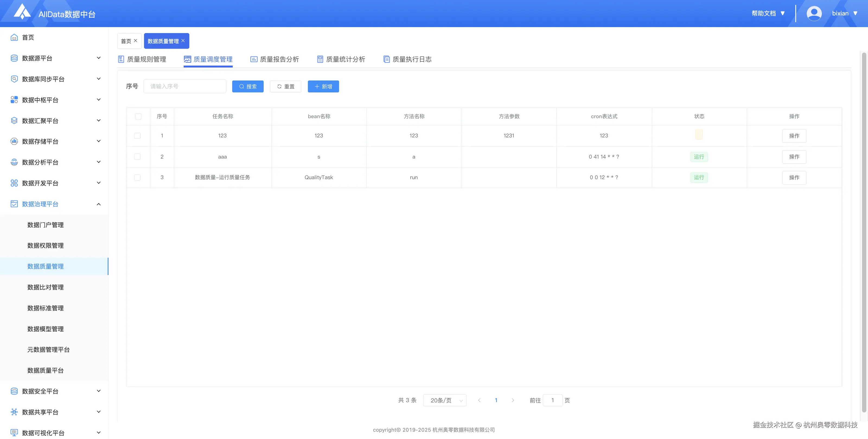Switch to 质量报告分析 tab
Screen dimensions: 868x439
[275, 59]
